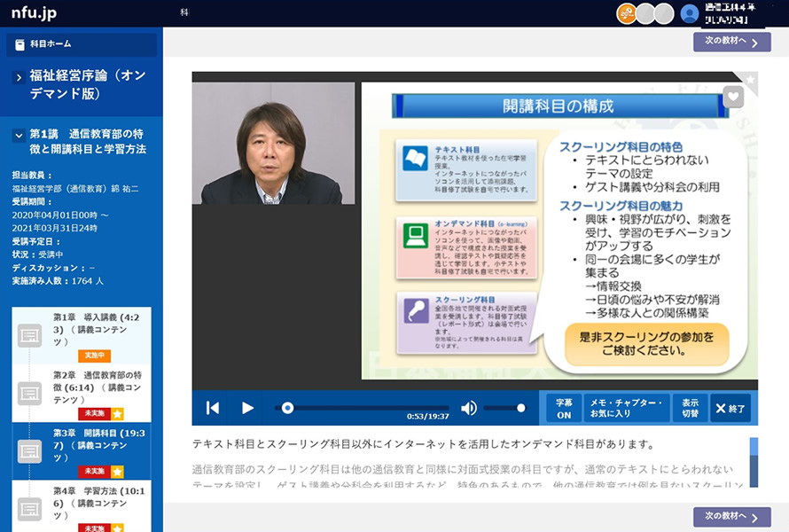This screenshot has width=789, height=532.
Task: Click the 第4章 content icon
Action: tap(29, 509)
